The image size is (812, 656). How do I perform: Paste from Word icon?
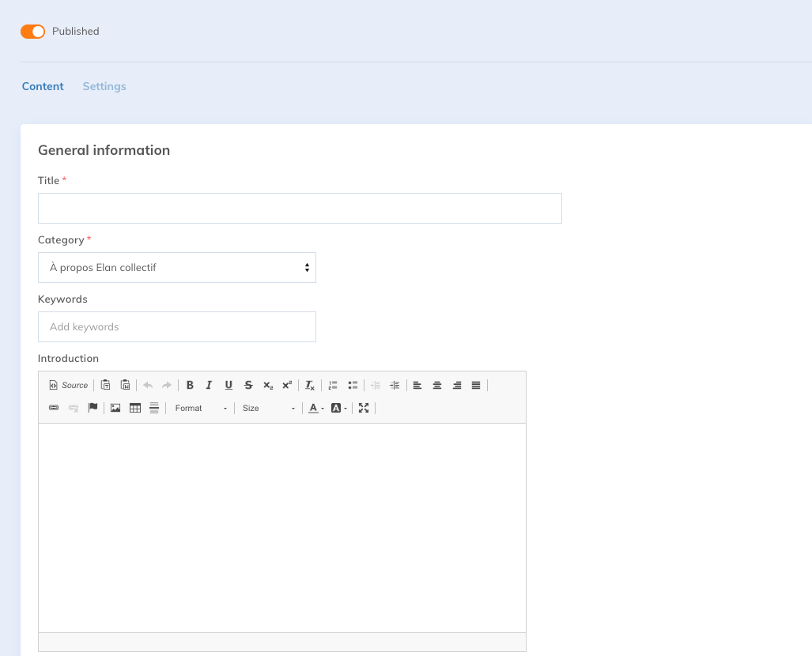tap(126, 385)
